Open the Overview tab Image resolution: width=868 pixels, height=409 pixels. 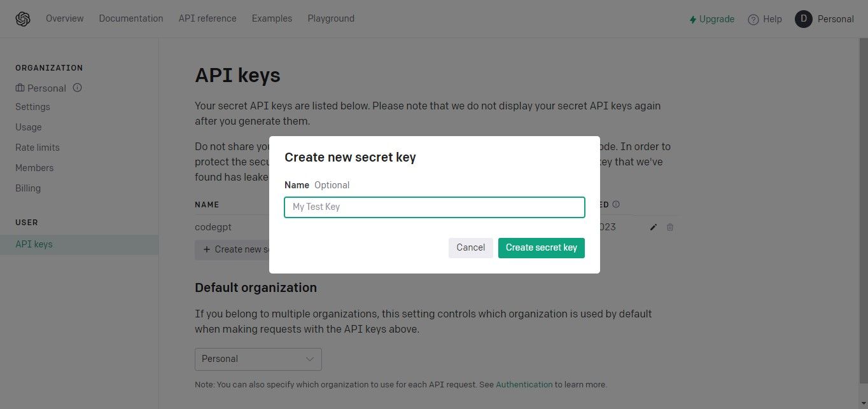click(65, 18)
